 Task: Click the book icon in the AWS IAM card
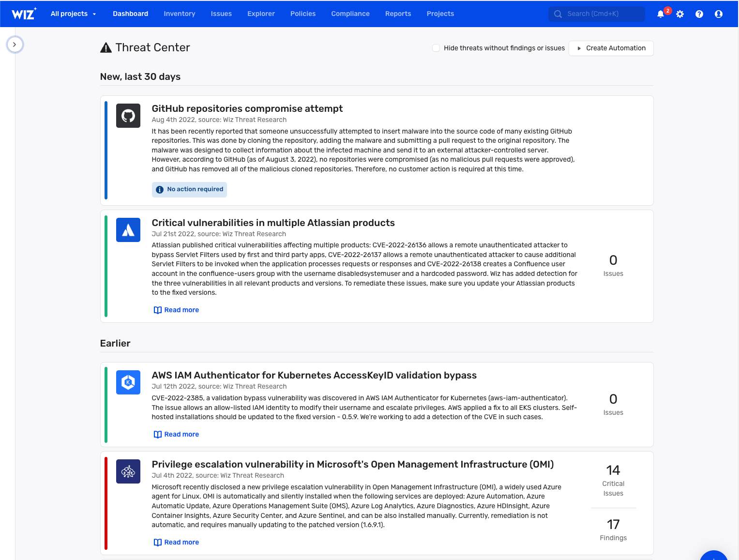(x=158, y=435)
